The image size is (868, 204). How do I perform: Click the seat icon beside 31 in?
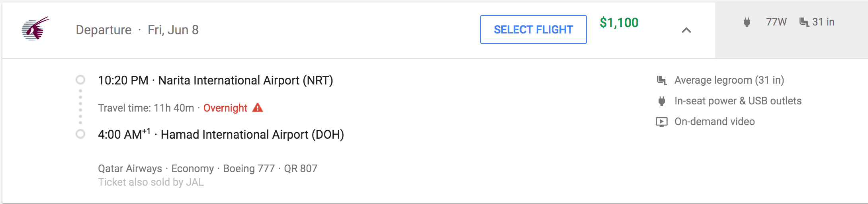click(x=804, y=22)
